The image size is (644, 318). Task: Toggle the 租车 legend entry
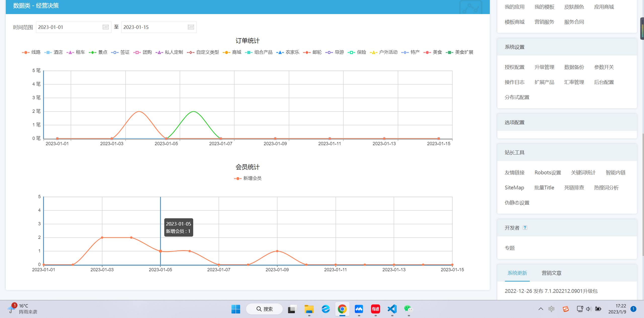coord(76,52)
